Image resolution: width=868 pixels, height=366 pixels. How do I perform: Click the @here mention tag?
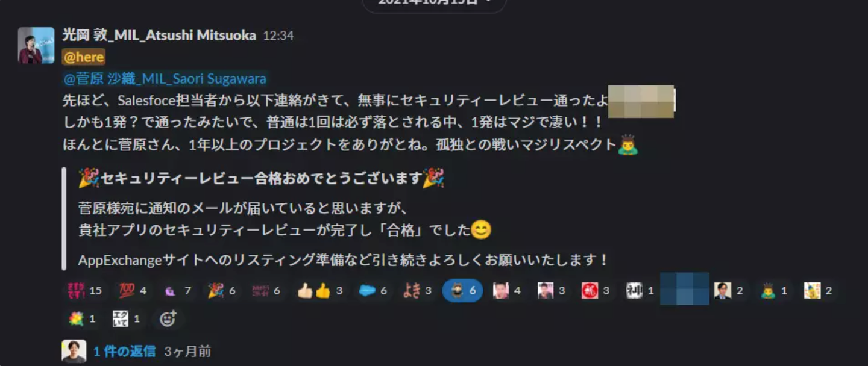[84, 57]
